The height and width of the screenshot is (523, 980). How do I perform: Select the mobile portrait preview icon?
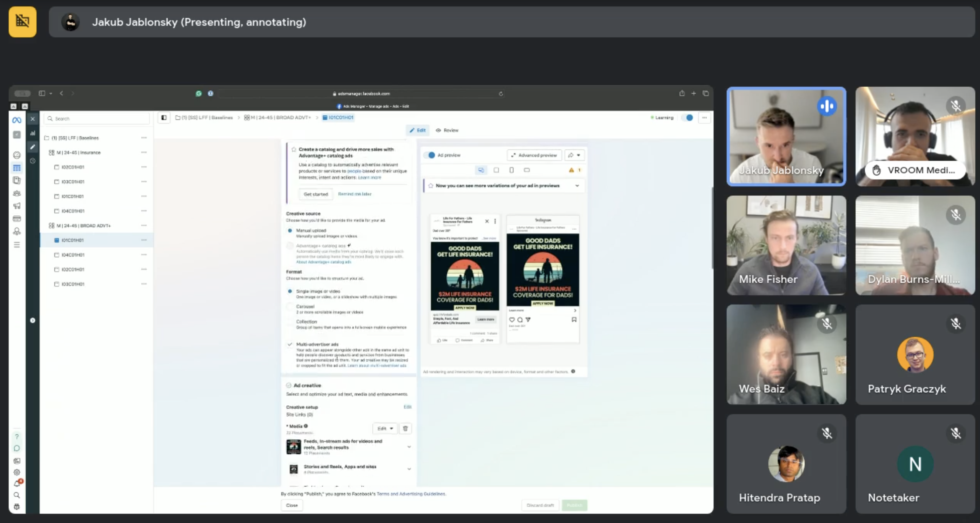[x=511, y=170]
